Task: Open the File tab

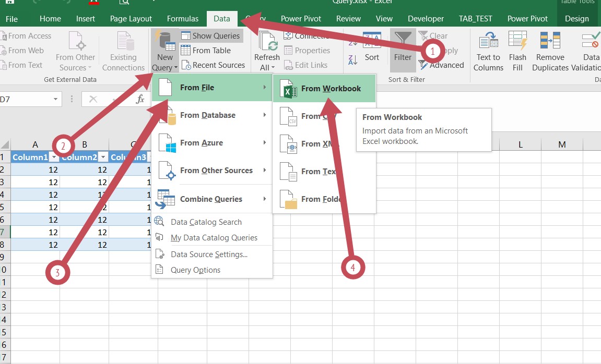Action: 11,19
